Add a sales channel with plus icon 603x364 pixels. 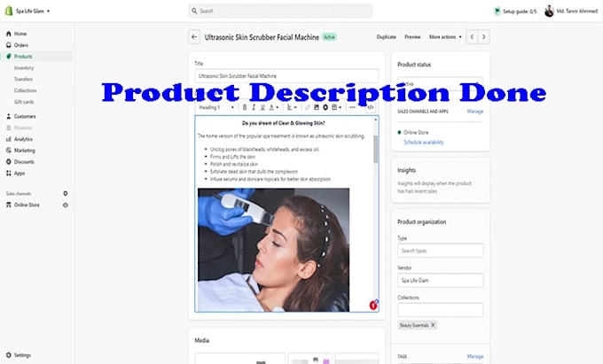(66, 194)
